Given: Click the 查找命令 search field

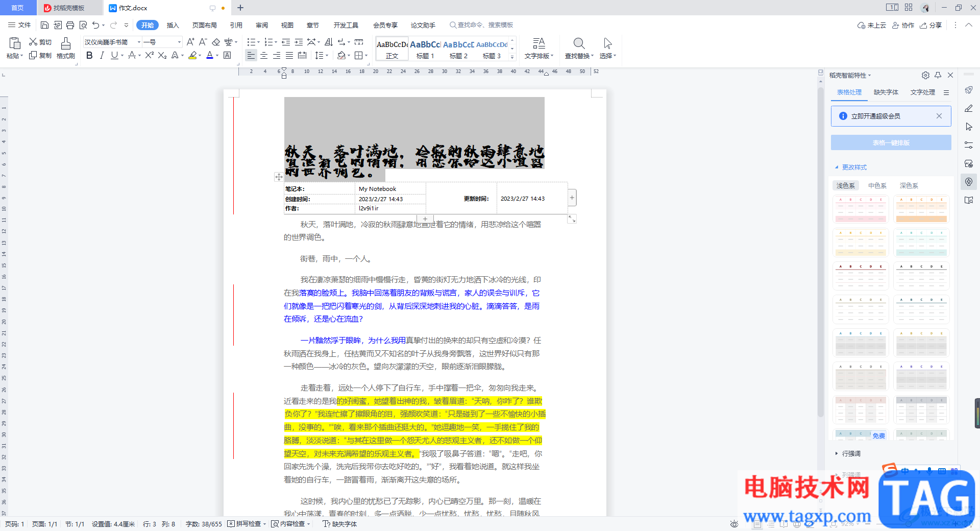Looking at the screenshot, I should coord(481,25).
